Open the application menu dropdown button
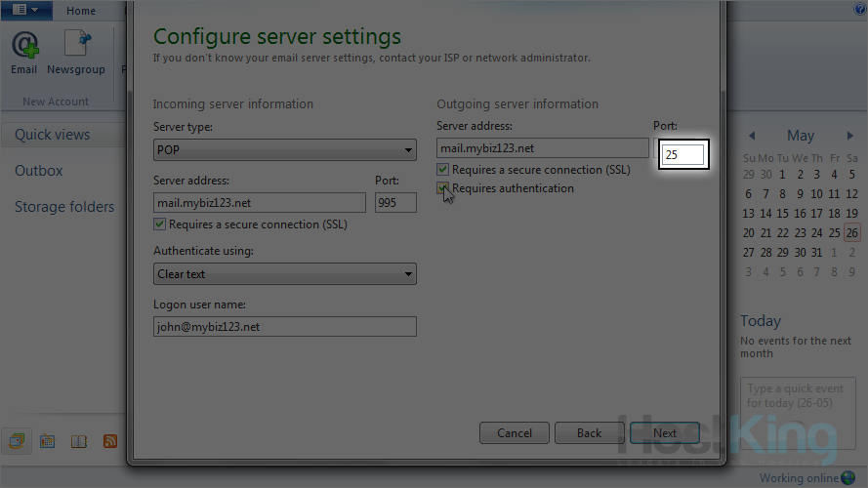This screenshot has width=868, height=488. point(26,10)
